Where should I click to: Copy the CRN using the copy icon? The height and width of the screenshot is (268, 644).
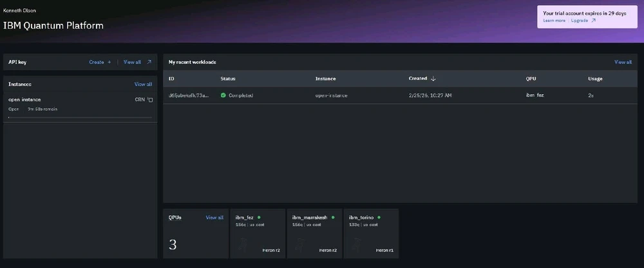point(150,100)
